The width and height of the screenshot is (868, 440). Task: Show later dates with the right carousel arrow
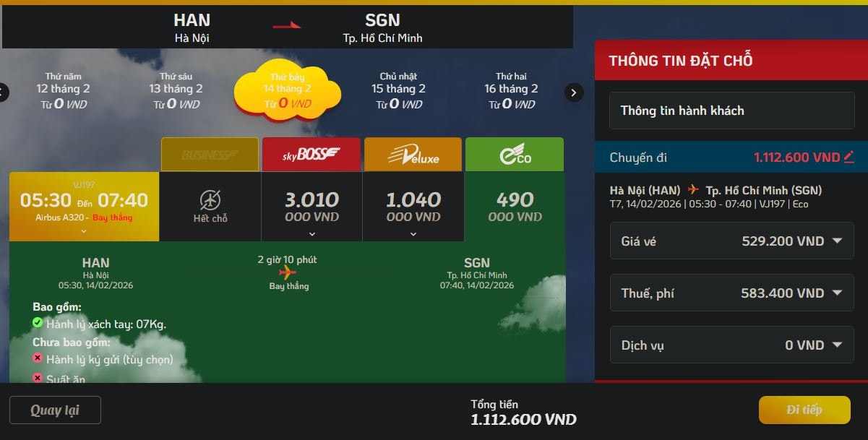click(x=574, y=92)
